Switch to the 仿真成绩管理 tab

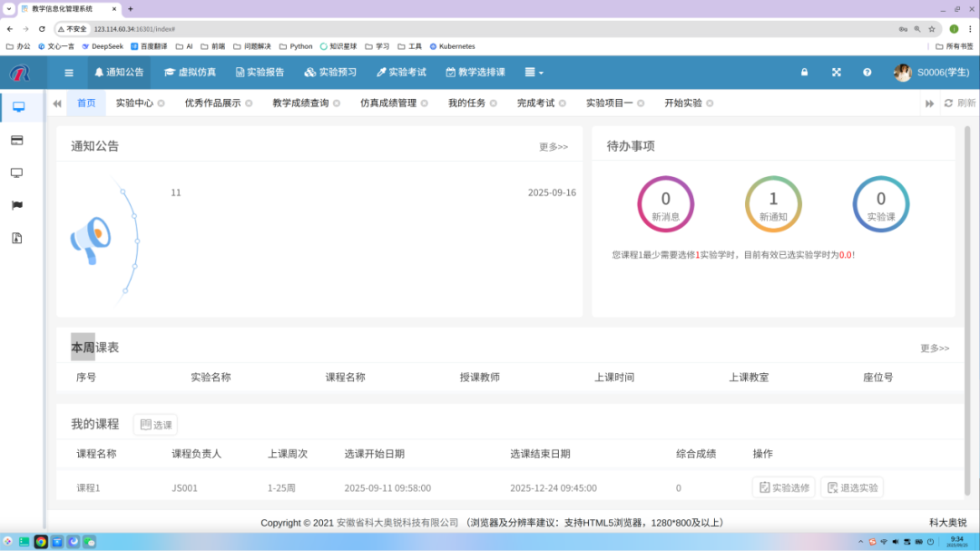388,103
